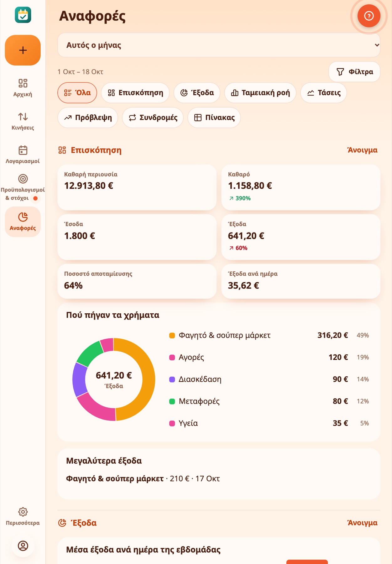
Task: Open Προϋπολογισμοί & στόχοι section
Action: tap(23, 188)
